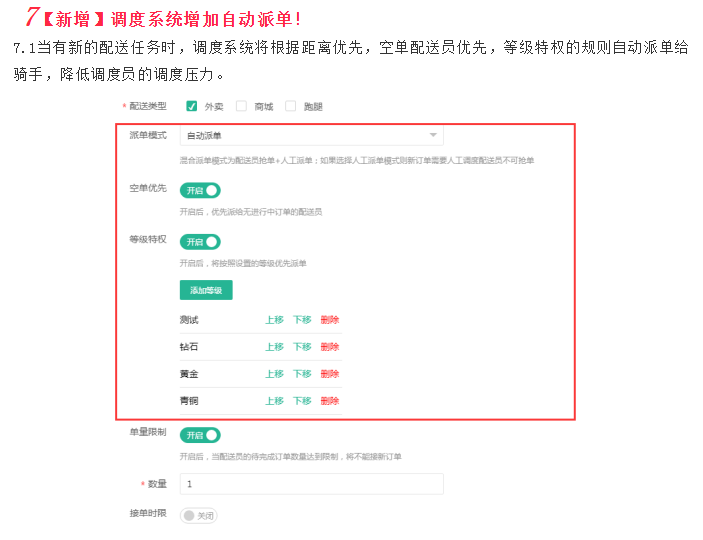Move the 黄金 level up with 上移

click(274, 374)
